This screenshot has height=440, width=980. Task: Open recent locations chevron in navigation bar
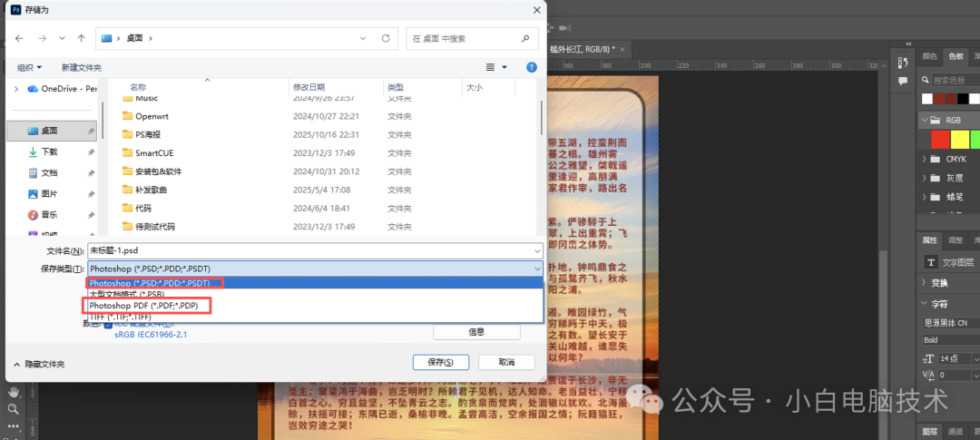coord(62,38)
